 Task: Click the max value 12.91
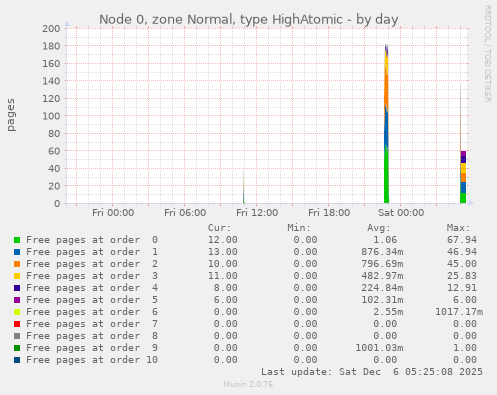click(x=462, y=288)
